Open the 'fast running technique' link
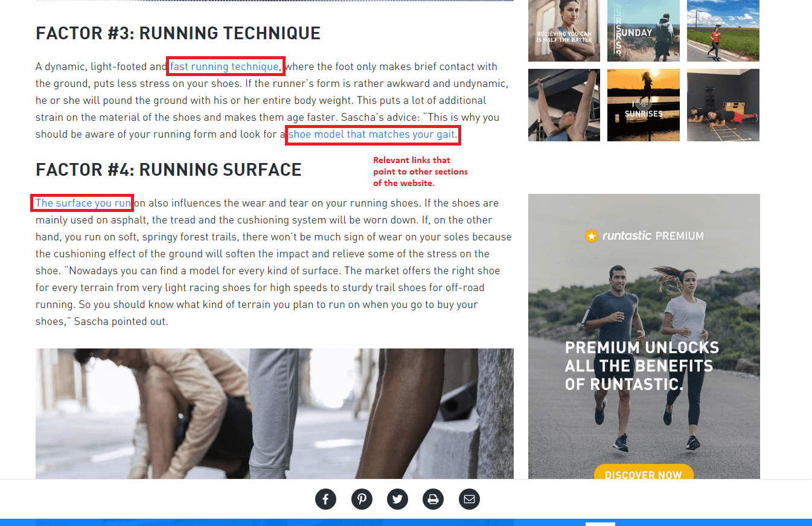812x526 pixels. pos(224,66)
